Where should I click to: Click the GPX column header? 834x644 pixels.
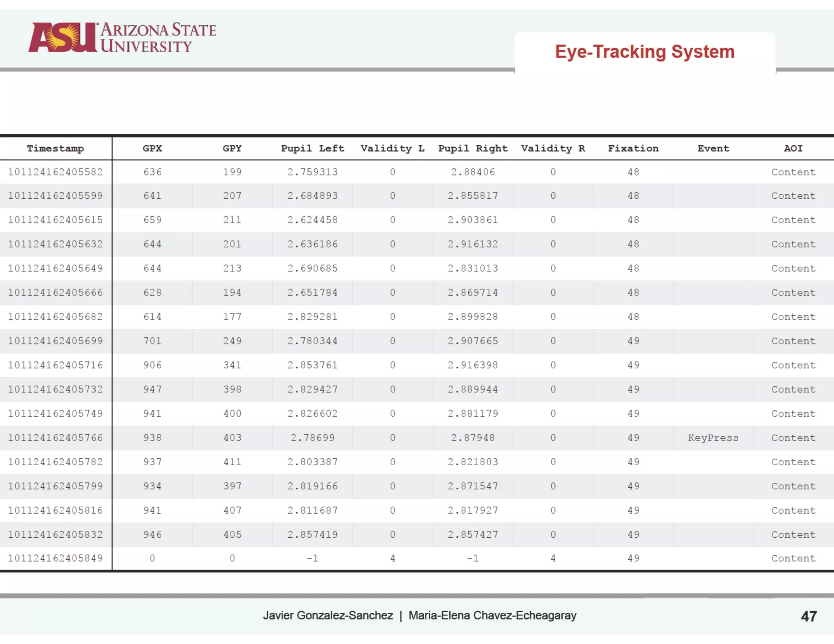152,149
